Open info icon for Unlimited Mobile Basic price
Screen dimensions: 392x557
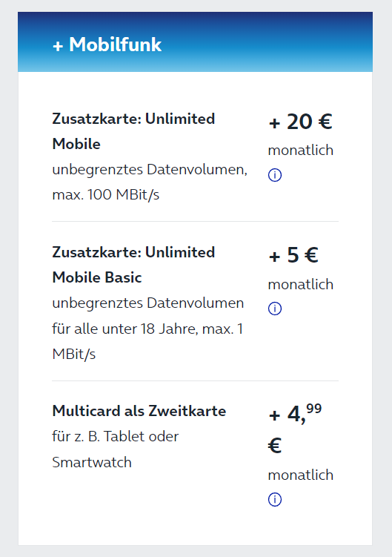(x=275, y=309)
